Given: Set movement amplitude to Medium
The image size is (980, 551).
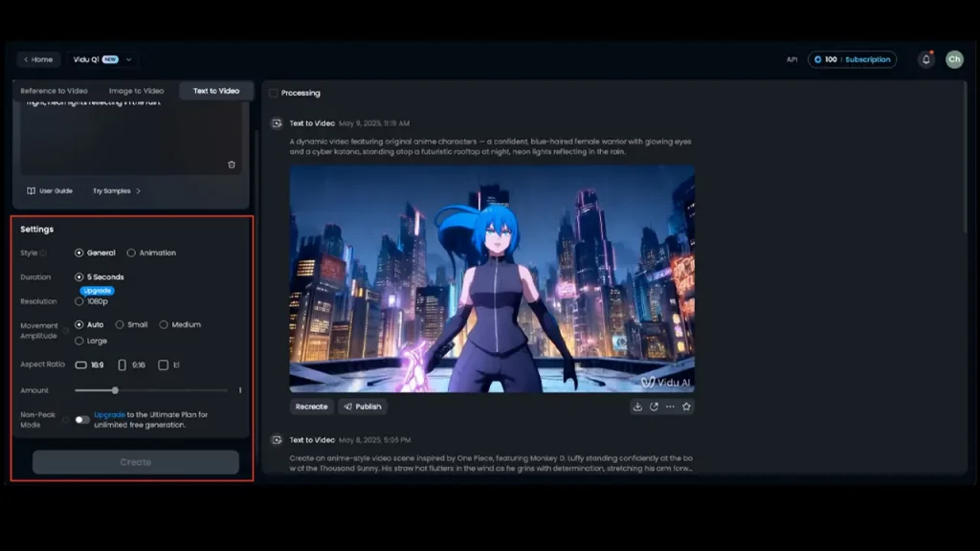Looking at the screenshot, I should tap(180, 325).
